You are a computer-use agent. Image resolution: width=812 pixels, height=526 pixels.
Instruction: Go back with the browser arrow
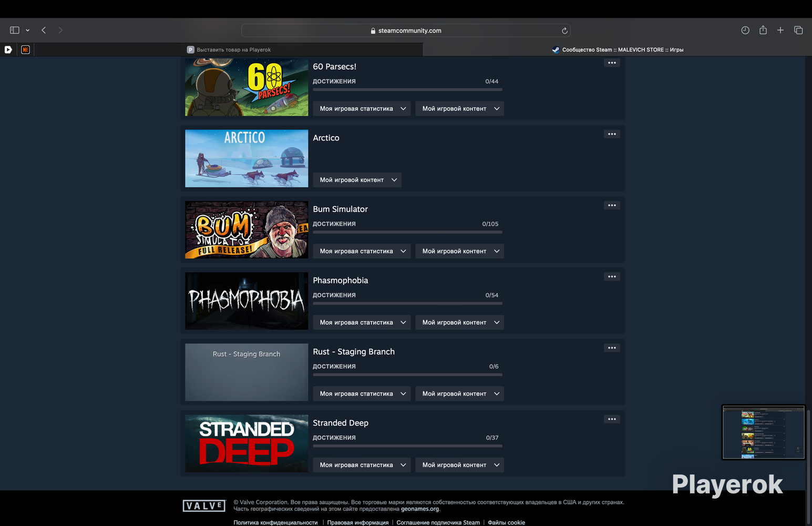(44, 31)
